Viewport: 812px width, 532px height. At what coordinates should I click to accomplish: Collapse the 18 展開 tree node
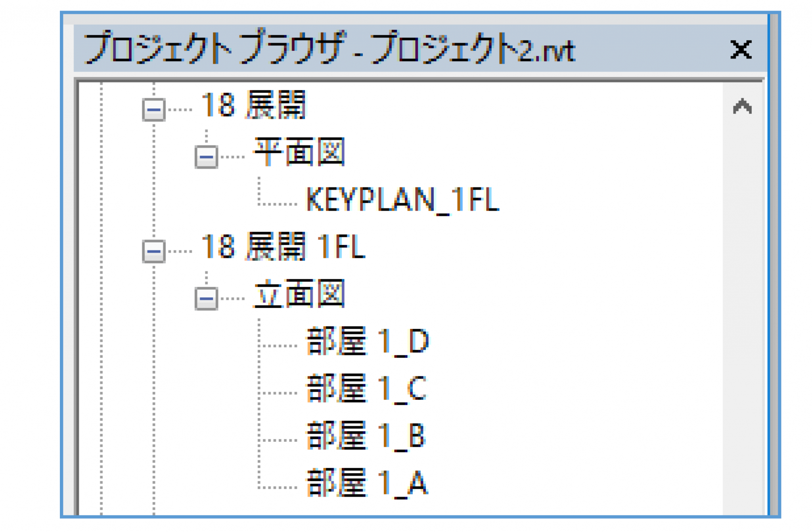point(153,109)
